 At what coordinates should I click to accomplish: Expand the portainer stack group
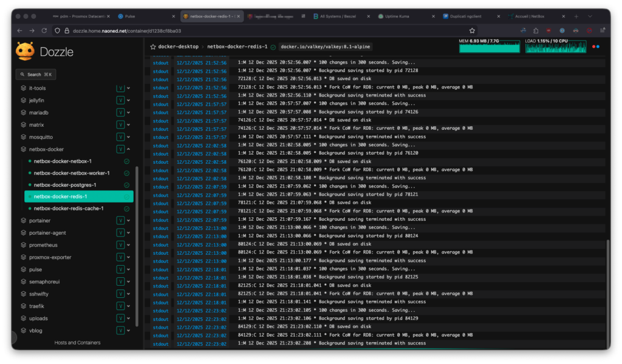point(128,221)
